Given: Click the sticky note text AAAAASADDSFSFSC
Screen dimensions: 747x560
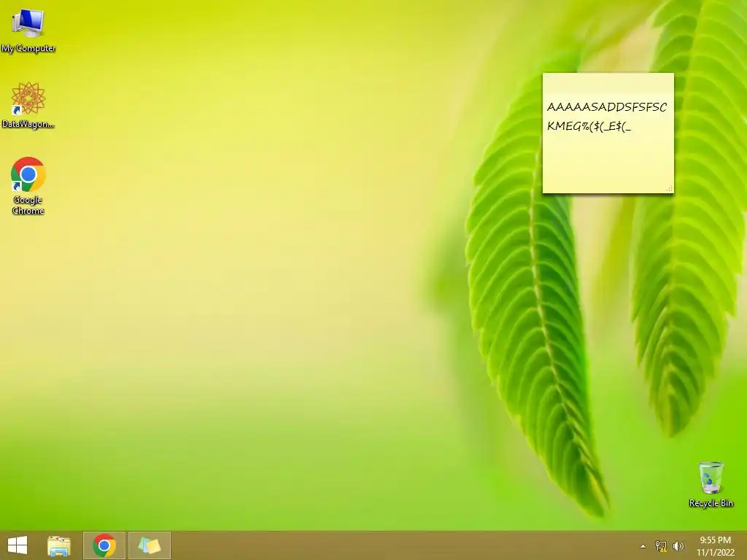Looking at the screenshot, I should [x=606, y=107].
